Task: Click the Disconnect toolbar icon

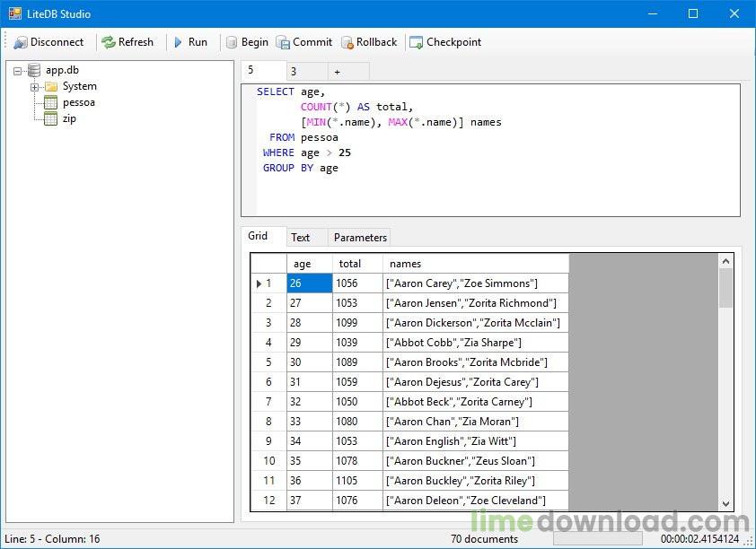Action: point(21,42)
